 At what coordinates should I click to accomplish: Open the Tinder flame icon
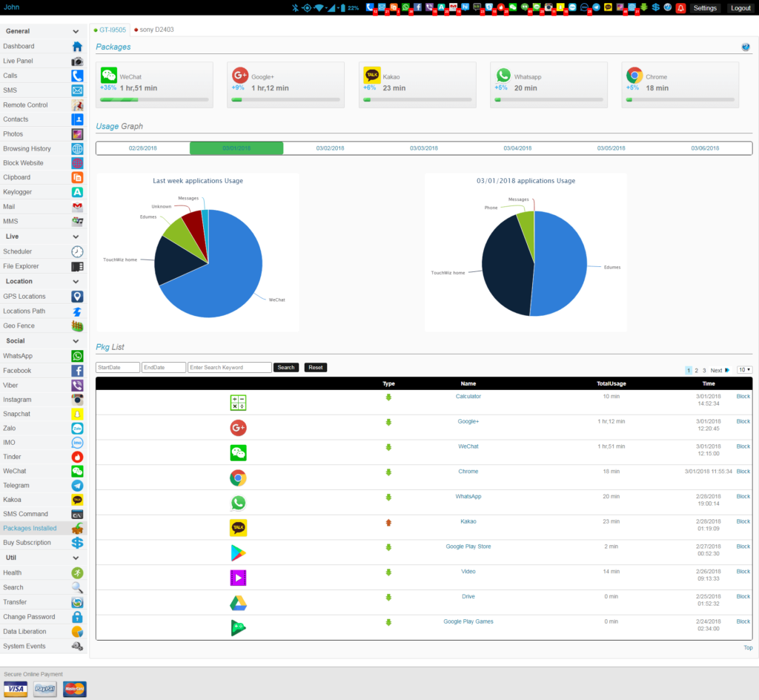(77, 457)
